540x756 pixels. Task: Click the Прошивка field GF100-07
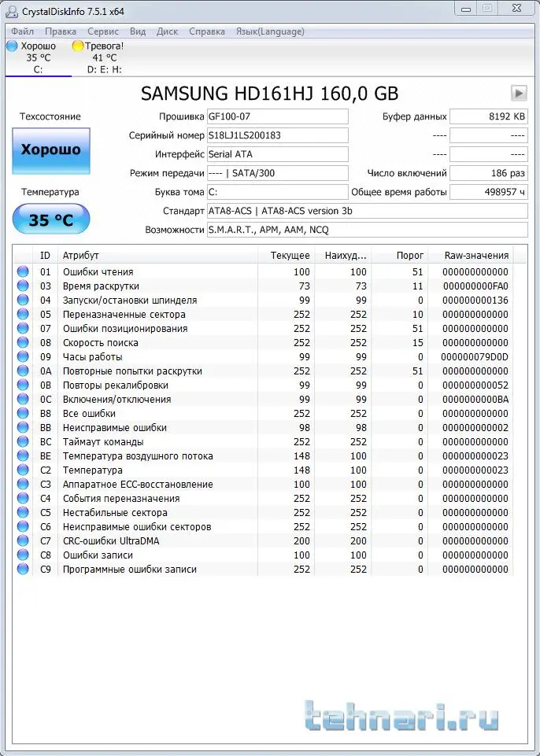pos(278,116)
